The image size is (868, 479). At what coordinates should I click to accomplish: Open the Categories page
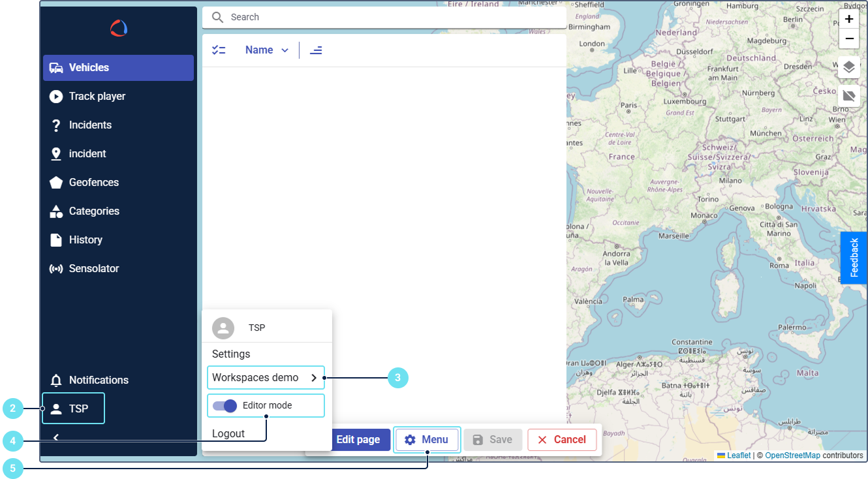click(119, 211)
